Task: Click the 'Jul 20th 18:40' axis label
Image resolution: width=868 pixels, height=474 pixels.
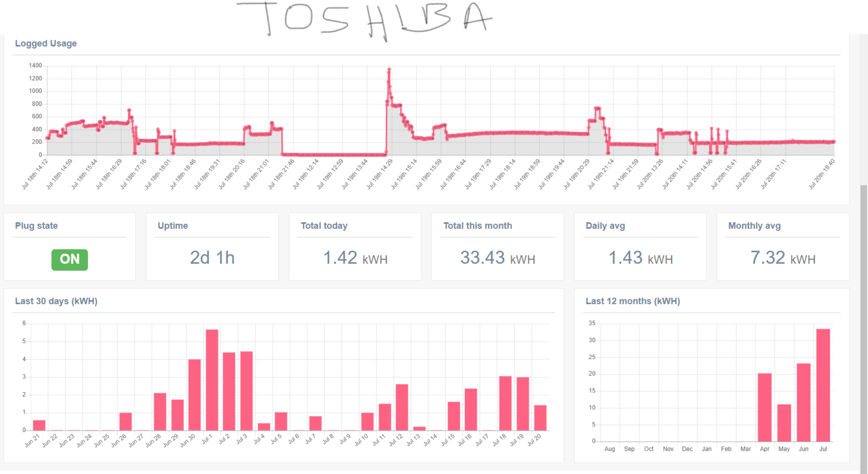Action: click(x=821, y=174)
